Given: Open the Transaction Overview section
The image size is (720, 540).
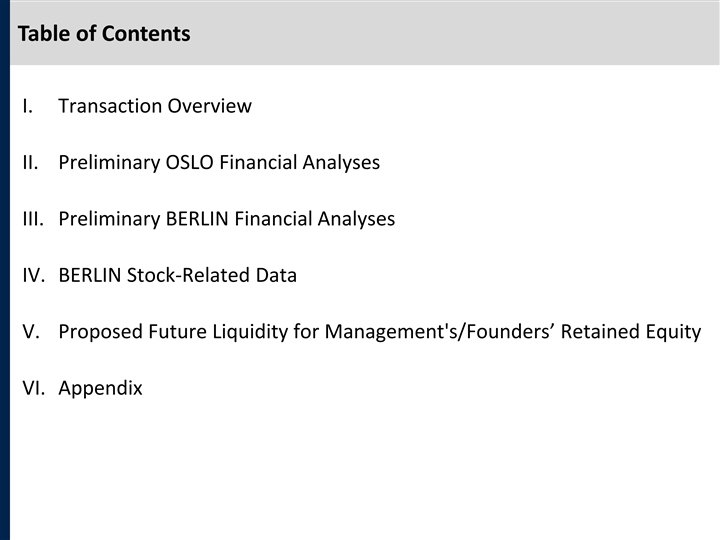Looking at the screenshot, I should [155, 106].
